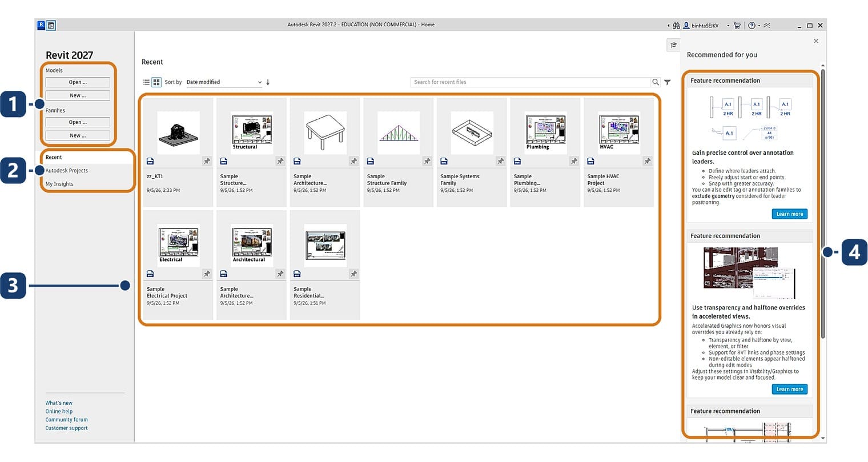The width and height of the screenshot is (868, 462).
Task: Open the truss Structure Family thumbnail
Action: pos(399,132)
